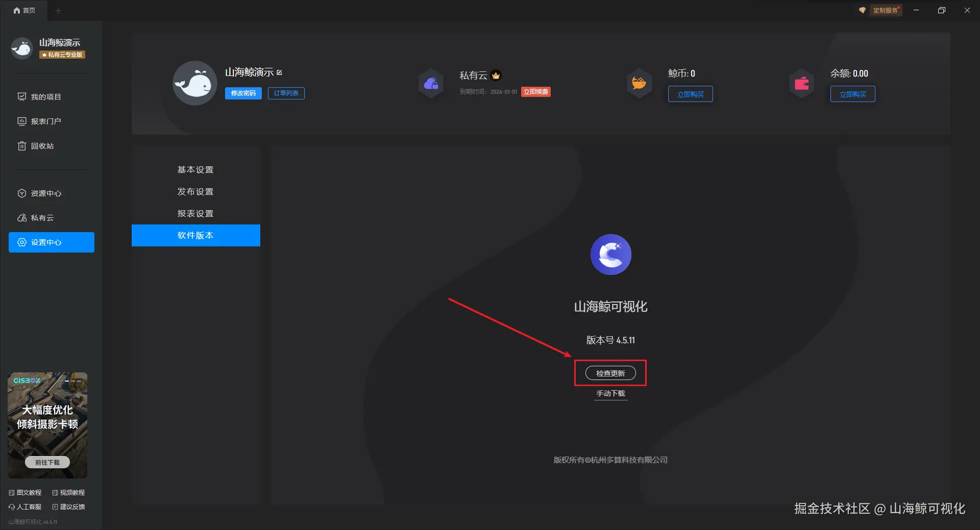Open 我的项目 via its sidebar icon
The image size is (980, 530).
22,97
